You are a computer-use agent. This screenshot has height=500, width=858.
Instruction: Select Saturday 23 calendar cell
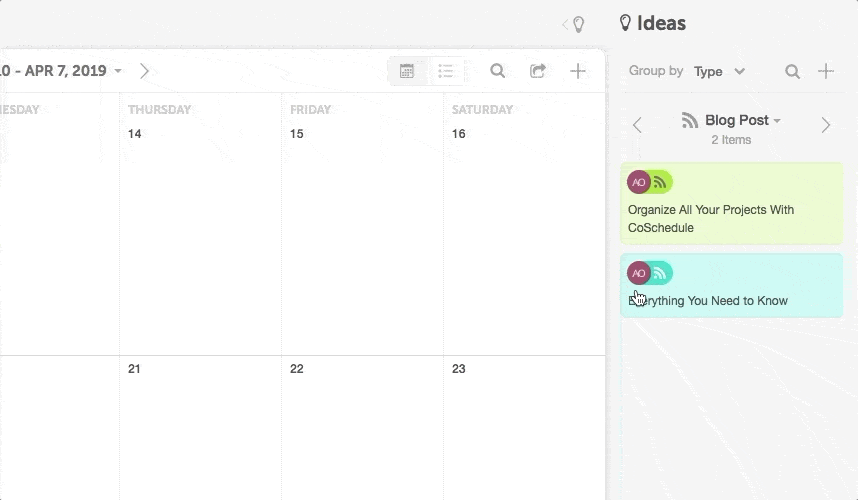[524, 428]
